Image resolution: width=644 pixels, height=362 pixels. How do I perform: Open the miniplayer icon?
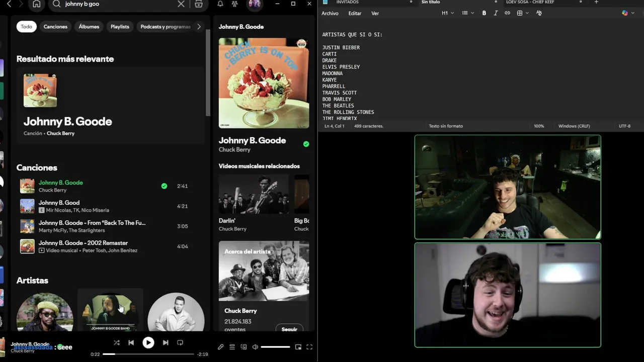click(x=298, y=347)
